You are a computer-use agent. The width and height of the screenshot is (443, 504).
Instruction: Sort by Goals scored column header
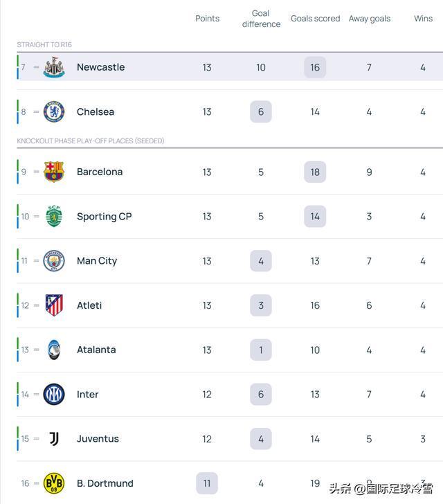[315, 19]
